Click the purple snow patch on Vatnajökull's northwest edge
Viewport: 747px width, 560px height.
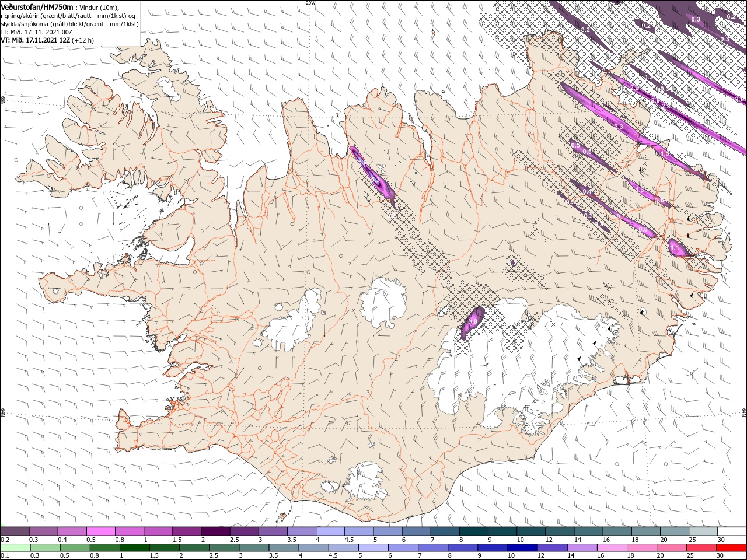(473, 322)
